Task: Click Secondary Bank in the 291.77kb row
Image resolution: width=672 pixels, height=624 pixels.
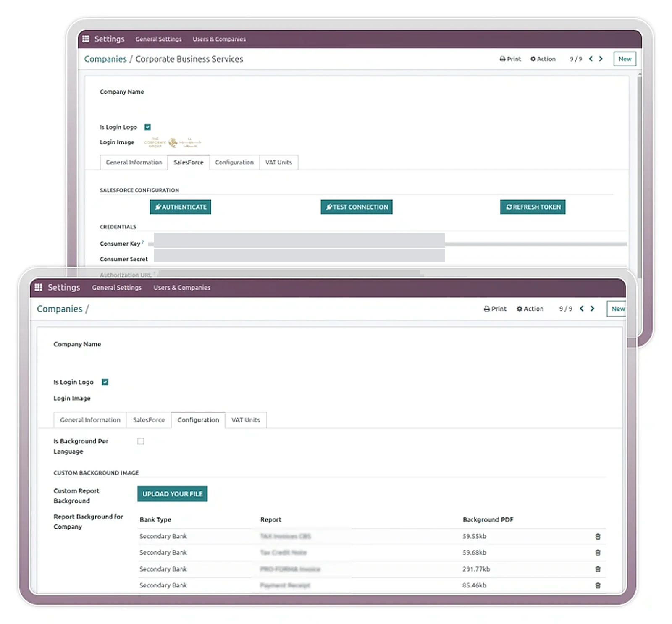Action: point(163,569)
